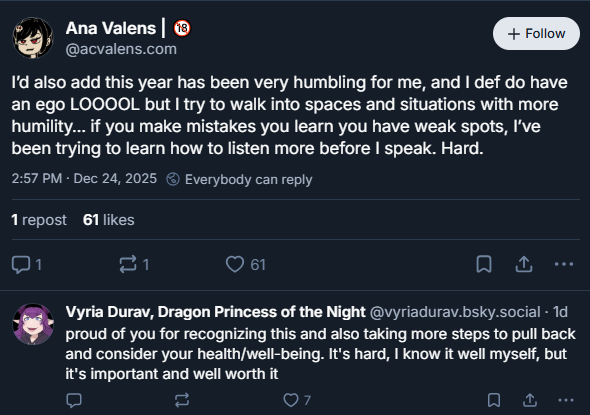This screenshot has width=590, height=415.
Task: Bookmark Ana Valens' post
Action: click(484, 264)
